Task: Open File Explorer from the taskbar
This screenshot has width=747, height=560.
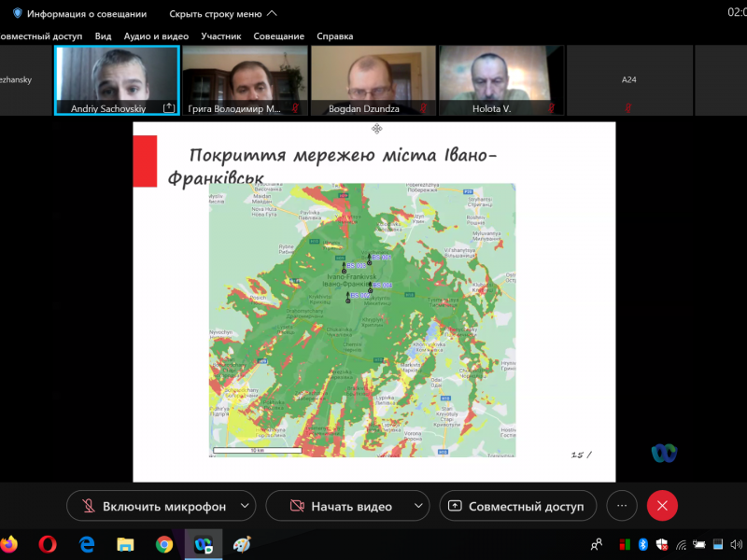Action: [x=125, y=543]
